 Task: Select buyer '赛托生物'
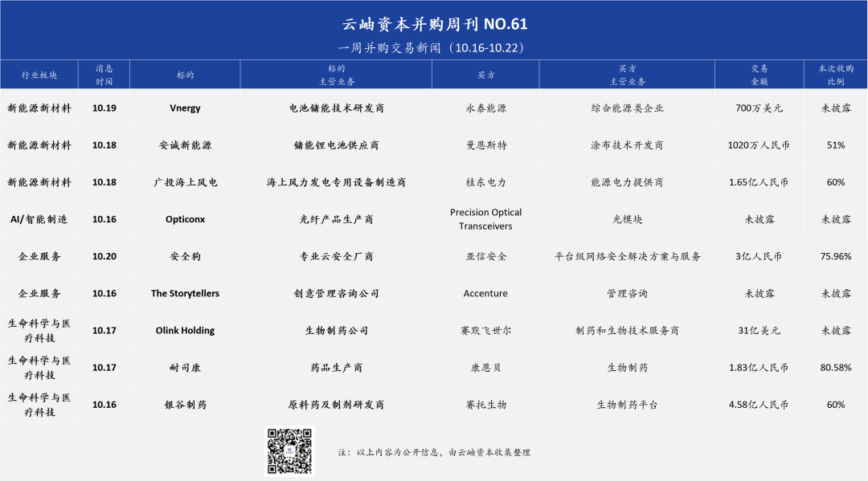coord(485,405)
